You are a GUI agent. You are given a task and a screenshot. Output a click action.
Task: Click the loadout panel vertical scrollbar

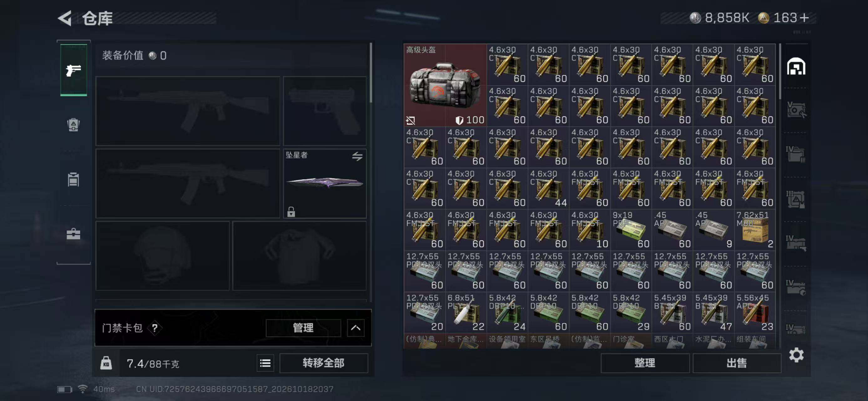[371, 72]
